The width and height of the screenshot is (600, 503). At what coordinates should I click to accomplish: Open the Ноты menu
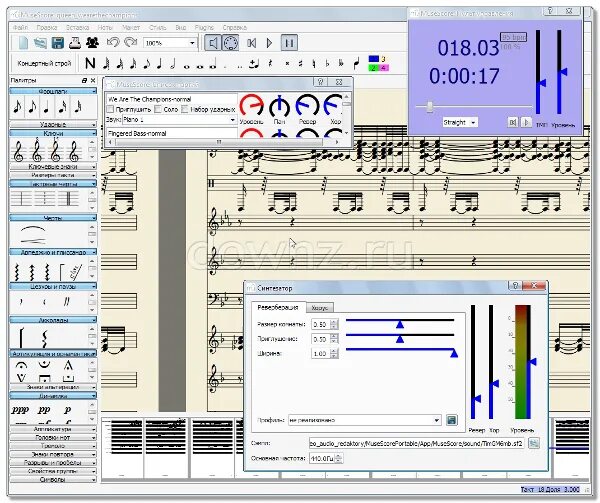(x=105, y=28)
